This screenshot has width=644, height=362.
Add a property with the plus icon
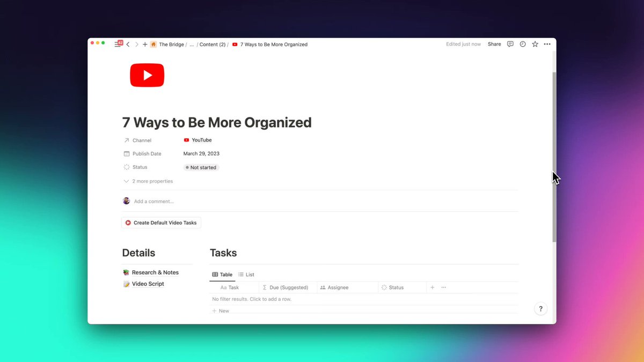[432, 287]
